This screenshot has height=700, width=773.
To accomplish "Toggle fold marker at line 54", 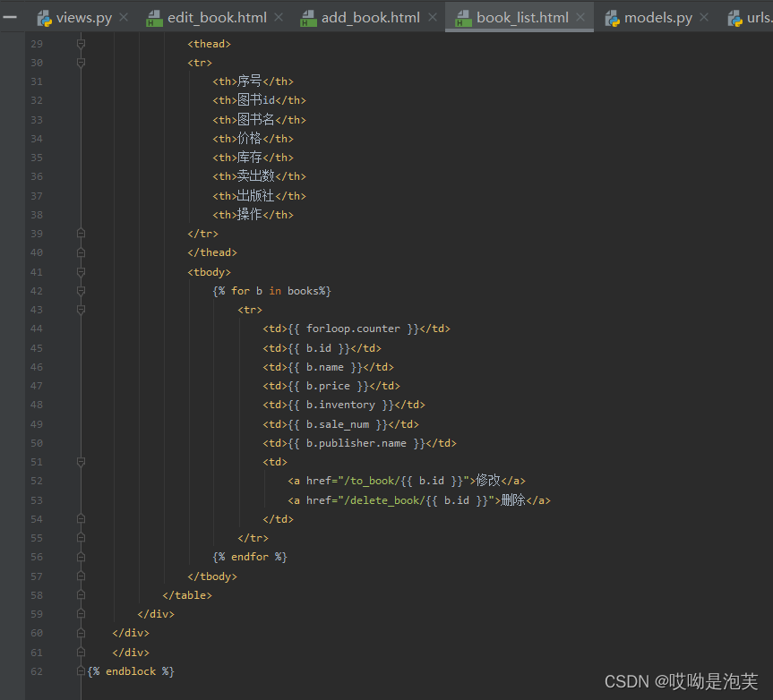I will (81, 518).
